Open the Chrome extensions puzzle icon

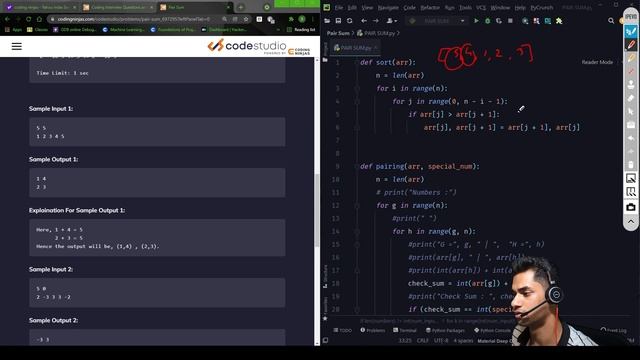(291, 19)
